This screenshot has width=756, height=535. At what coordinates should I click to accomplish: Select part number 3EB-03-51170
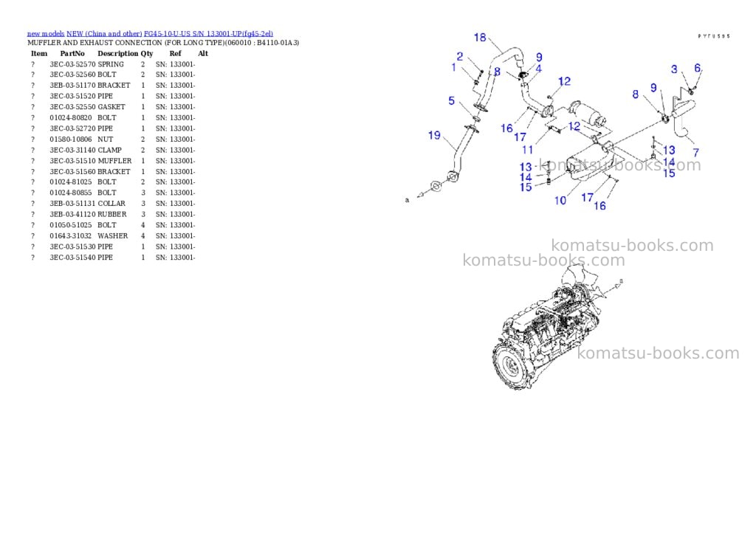click(x=72, y=86)
